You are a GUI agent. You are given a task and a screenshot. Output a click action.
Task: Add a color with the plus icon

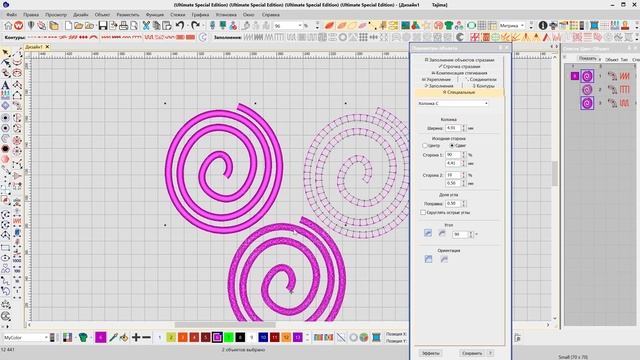pyautogui.click(x=136, y=337)
